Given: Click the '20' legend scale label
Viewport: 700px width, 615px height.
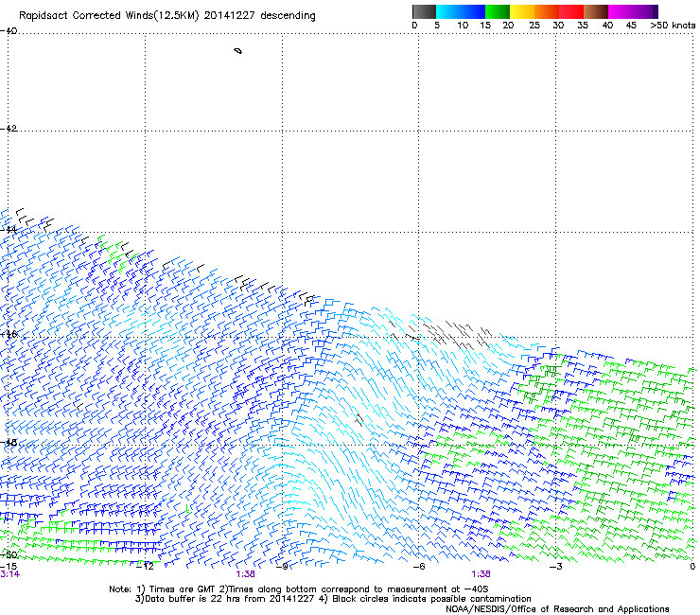Looking at the screenshot, I should click(508, 26).
